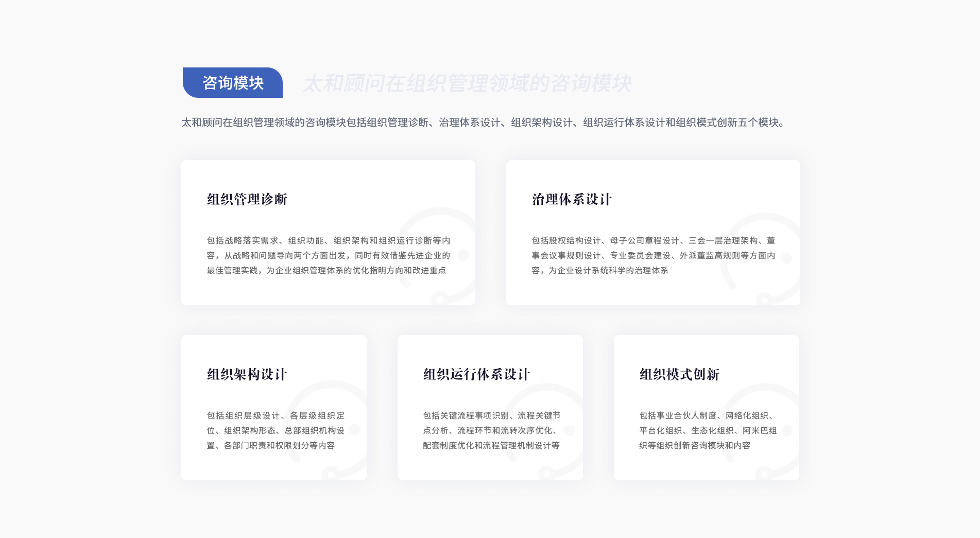This screenshot has height=538, width=980.
Task: Open the 组织模式创新 card heading
Action: pyautogui.click(x=680, y=374)
